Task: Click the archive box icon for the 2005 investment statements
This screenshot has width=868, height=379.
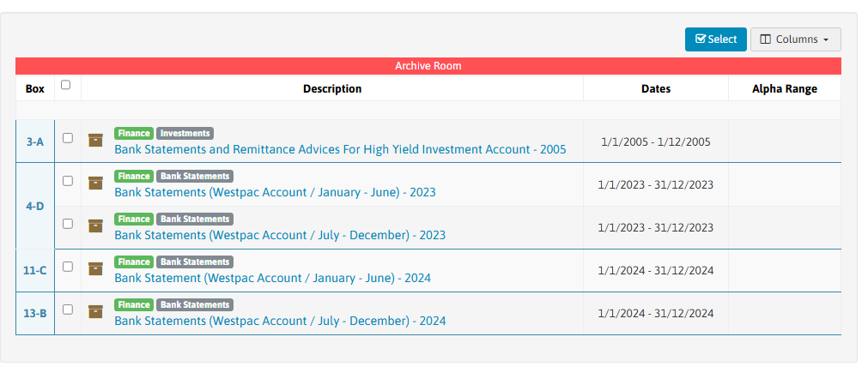Action: [x=96, y=141]
